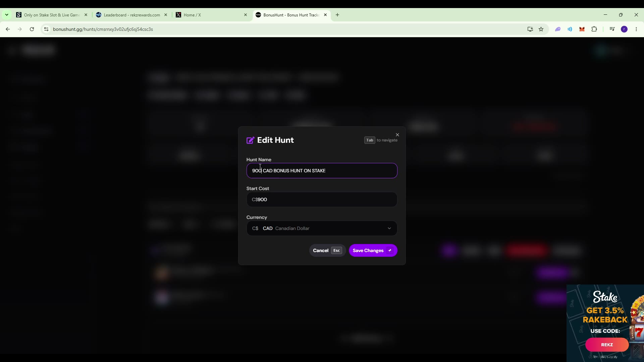Switch to the Leaderboard rekzrewards.com tab
The height and width of the screenshot is (362, 644).
(x=131, y=15)
